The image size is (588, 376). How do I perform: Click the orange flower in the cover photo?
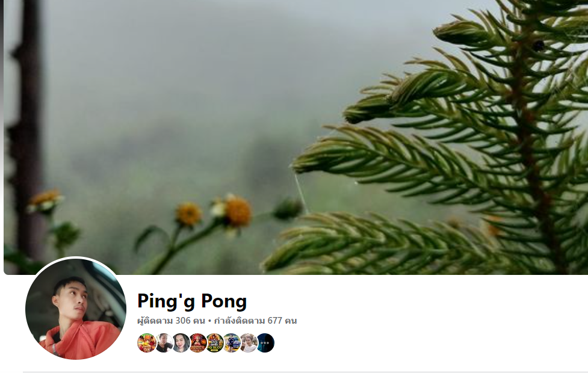point(238,212)
